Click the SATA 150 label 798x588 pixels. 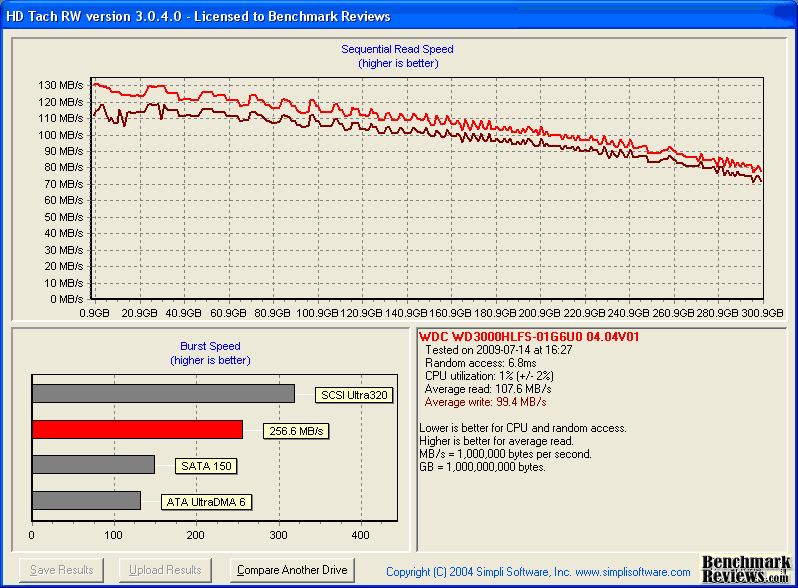point(206,466)
